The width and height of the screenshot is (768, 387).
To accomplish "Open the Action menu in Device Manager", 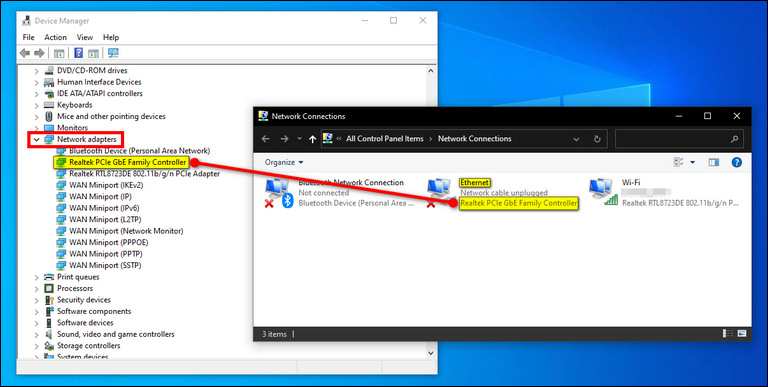I will 55,37.
